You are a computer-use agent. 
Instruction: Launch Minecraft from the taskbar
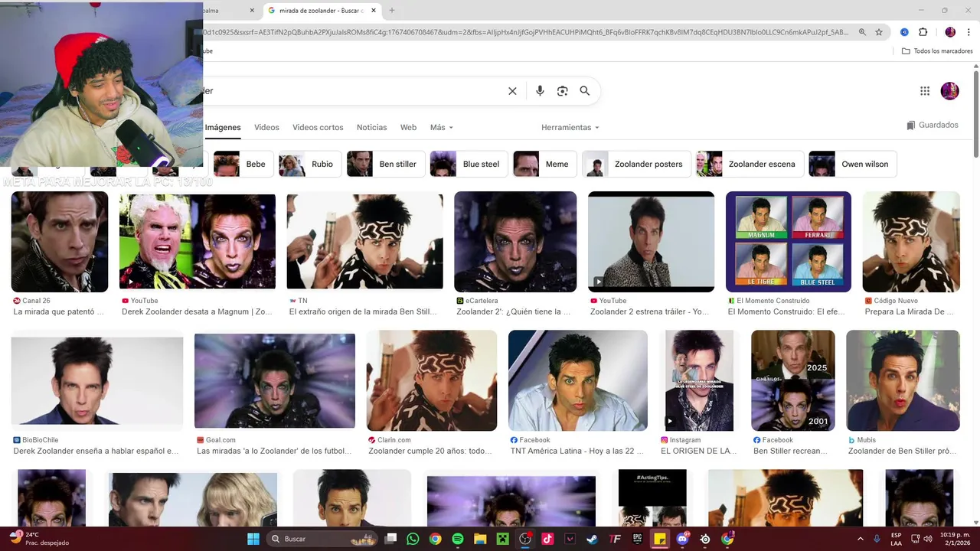point(502,539)
